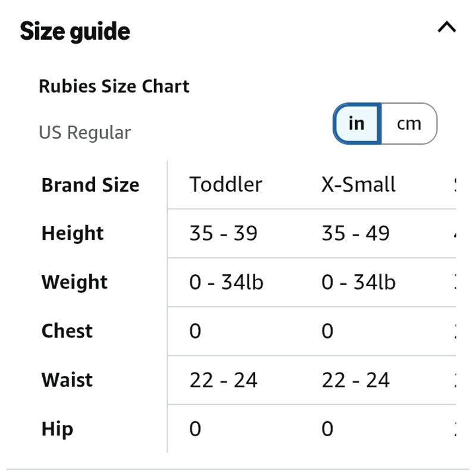Screen dimensions: 476x476
Task: Click the Chest row label
Action: pyautogui.click(x=67, y=331)
